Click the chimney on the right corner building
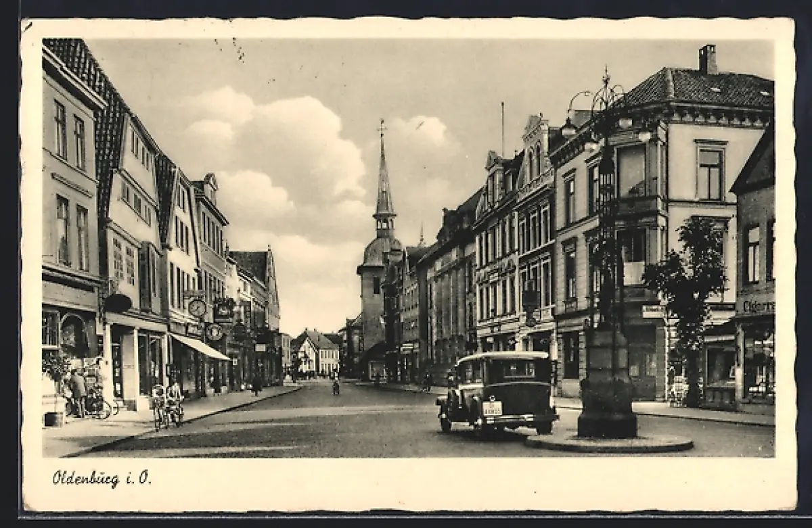Screen dimensions: 812x528 tap(708, 59)
